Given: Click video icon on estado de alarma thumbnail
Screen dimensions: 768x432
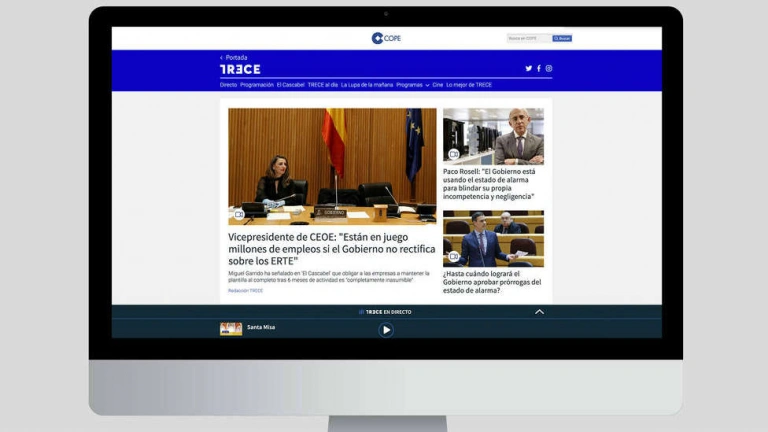Looking at the screenshot, I should (x=453, y=257).
